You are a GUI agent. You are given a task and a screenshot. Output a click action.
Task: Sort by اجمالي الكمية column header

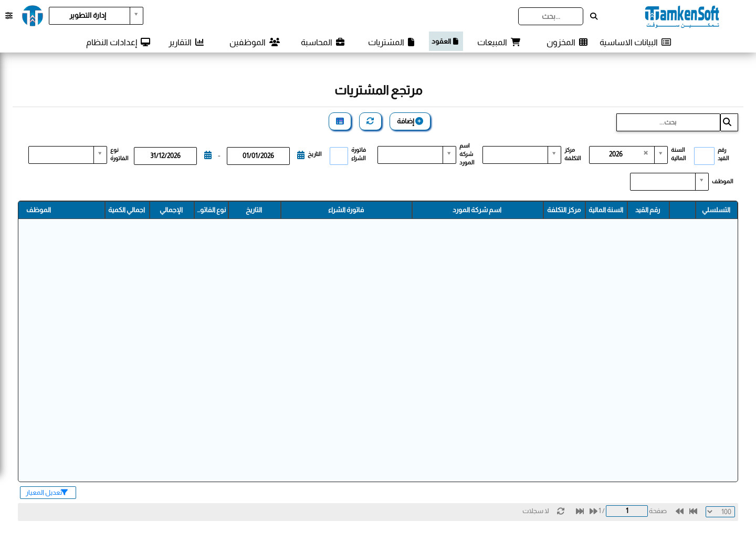pyautogui.click(x=127, y=210)
